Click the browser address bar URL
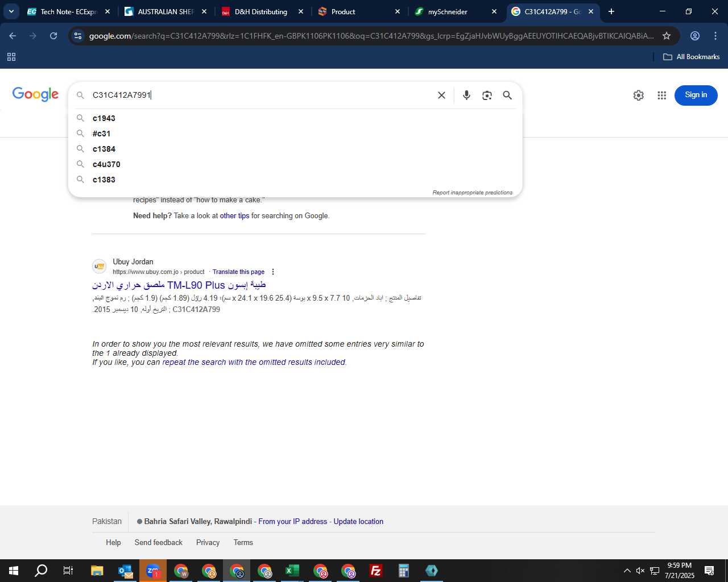 coord(371,36)
